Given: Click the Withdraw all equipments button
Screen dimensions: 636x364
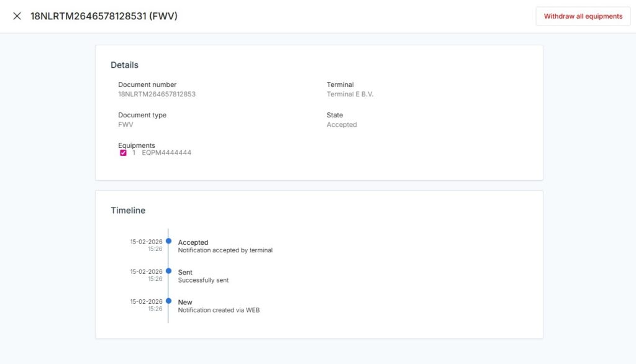Looking at the screenshot, I should point(583,16).
